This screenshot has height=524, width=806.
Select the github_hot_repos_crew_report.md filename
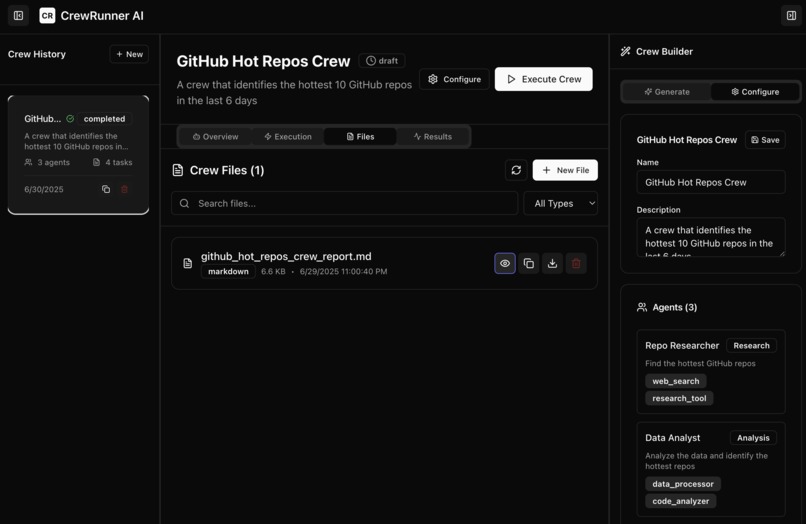pyautogui.click(x=286, y=256)
